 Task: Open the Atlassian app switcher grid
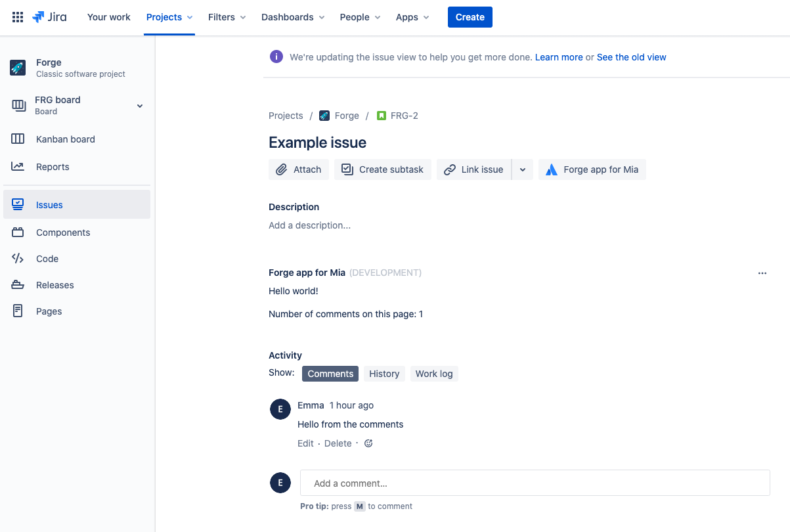[x=17, y=16]
